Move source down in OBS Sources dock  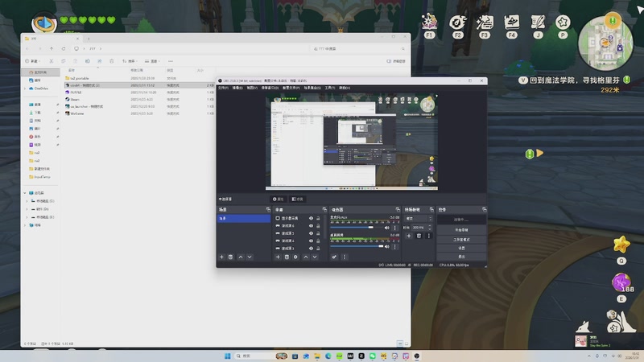(315, 257)
